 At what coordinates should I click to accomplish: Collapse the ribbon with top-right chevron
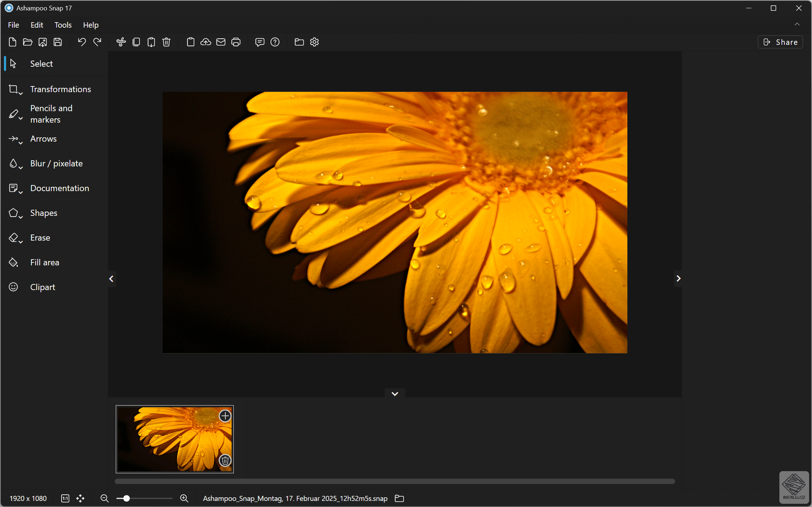[x=797, y=24]
